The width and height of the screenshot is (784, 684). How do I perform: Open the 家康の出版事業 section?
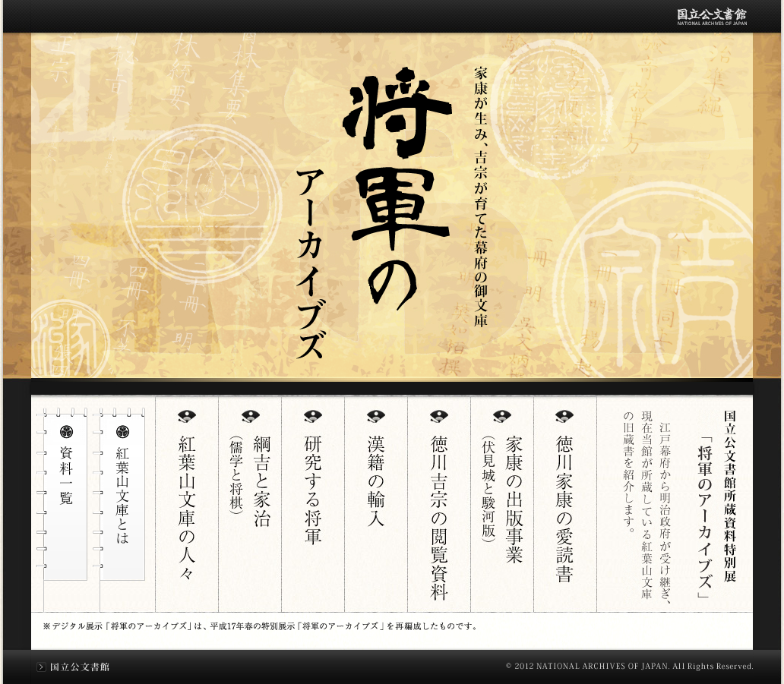click(x=514, y=500)
